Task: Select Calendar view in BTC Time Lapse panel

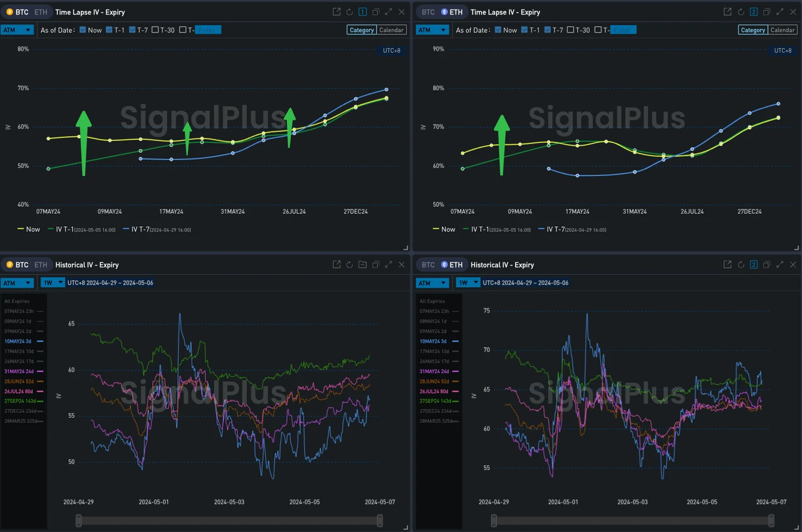Action: [x=392, y=30]
